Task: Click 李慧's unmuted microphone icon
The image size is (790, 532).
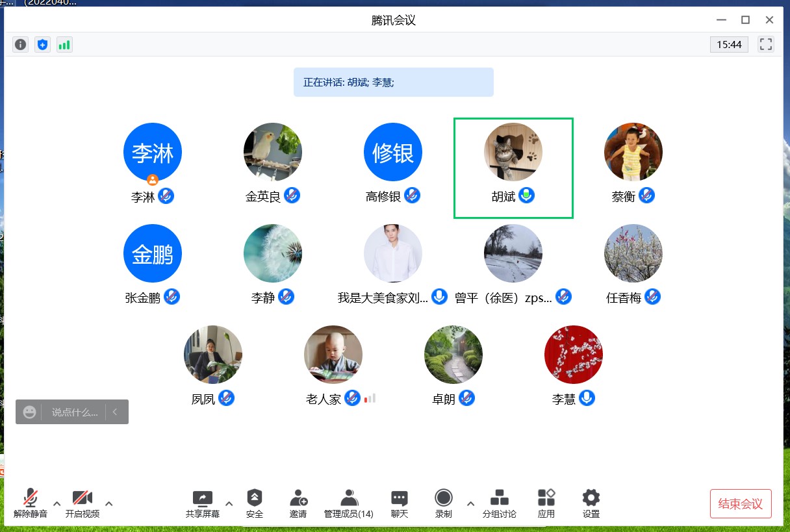Action: [587, 398]
